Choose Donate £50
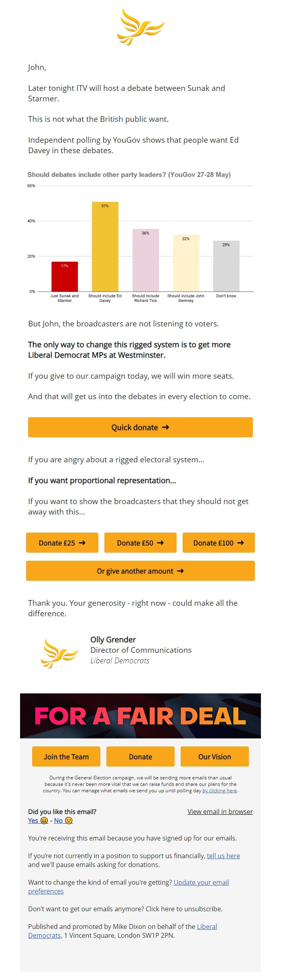 click(x=140, y=543)
